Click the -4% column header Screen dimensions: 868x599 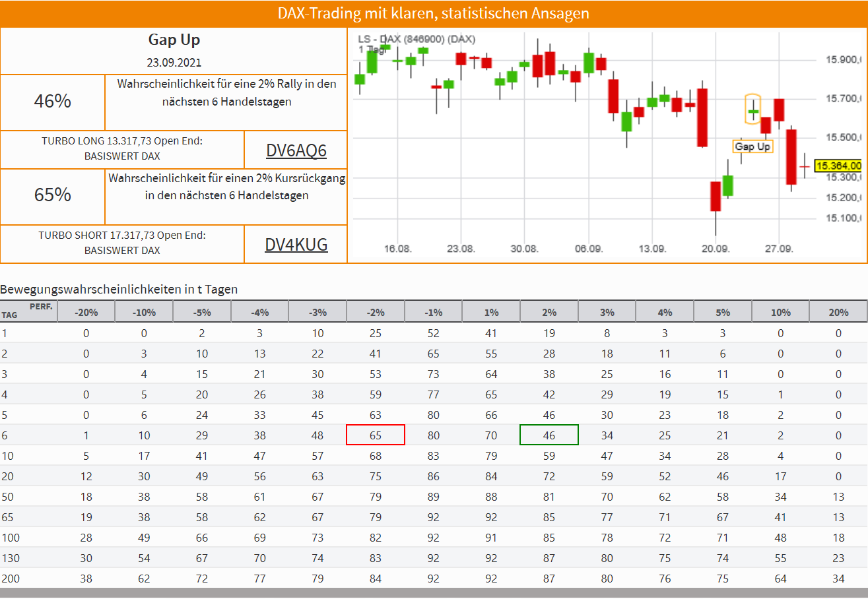pos(259,312)
